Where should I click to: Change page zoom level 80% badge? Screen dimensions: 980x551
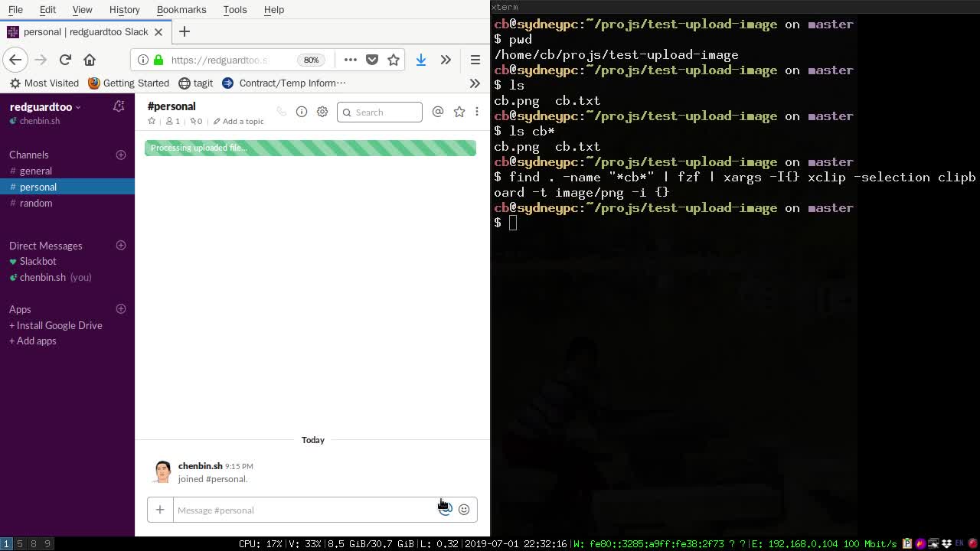(x=311, y=60)
